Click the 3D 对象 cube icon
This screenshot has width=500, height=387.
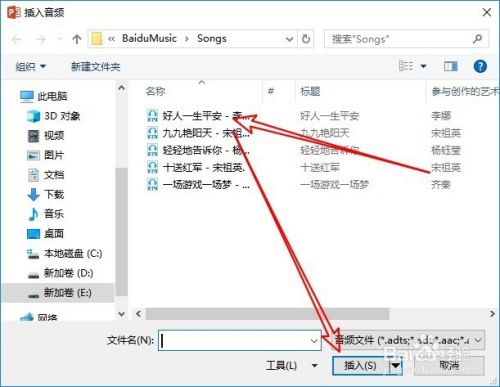(33, 116)
